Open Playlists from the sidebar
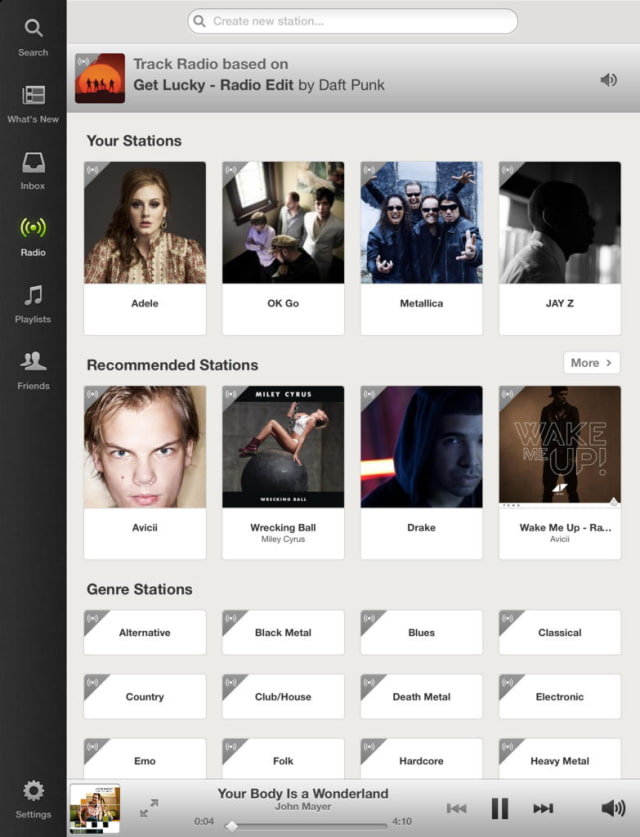Image resolution: width=640 pixels, height=837 pixels. tap(33, 304)
